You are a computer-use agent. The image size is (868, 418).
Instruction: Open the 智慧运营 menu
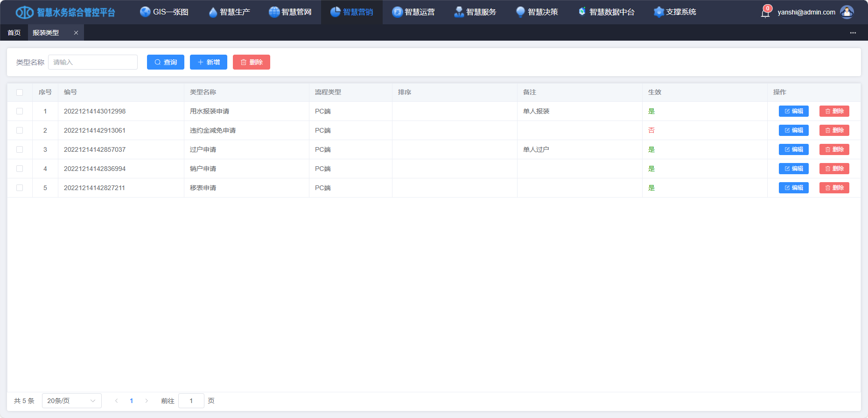coord(413,12)
